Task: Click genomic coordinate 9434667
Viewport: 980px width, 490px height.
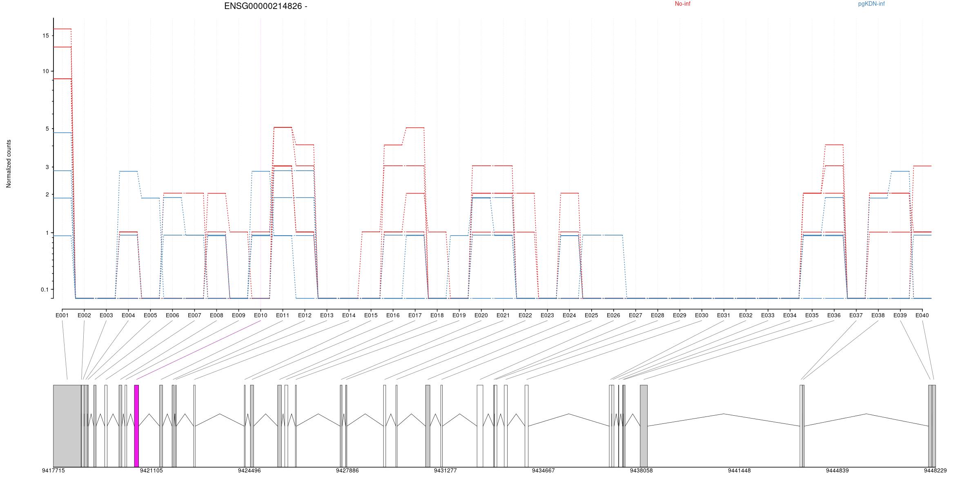Action: point(543,471)
